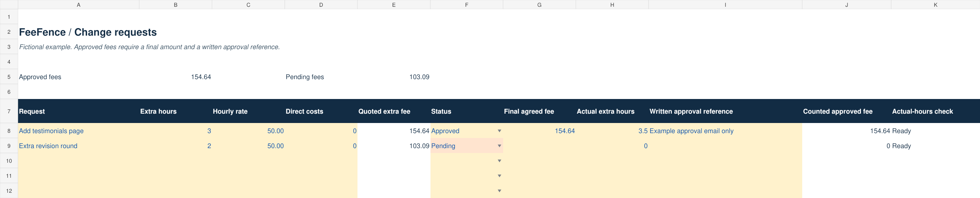Click the 'Status' heading cell
This screenshot has height=198, width=980.
point(466,111)
